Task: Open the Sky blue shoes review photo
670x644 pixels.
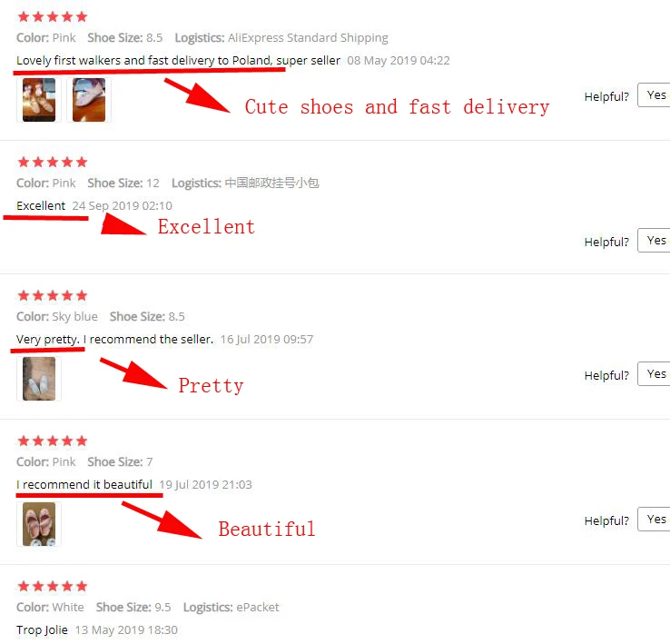Action: pos(39,379)
